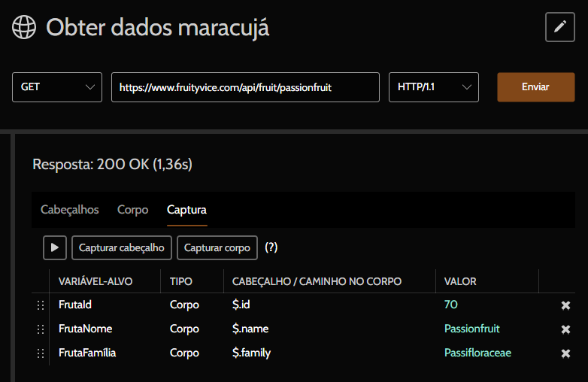
Task: Expand the HTTP/1.1 version dropdown
Action: pyautogui.click(x=433, y=87)
